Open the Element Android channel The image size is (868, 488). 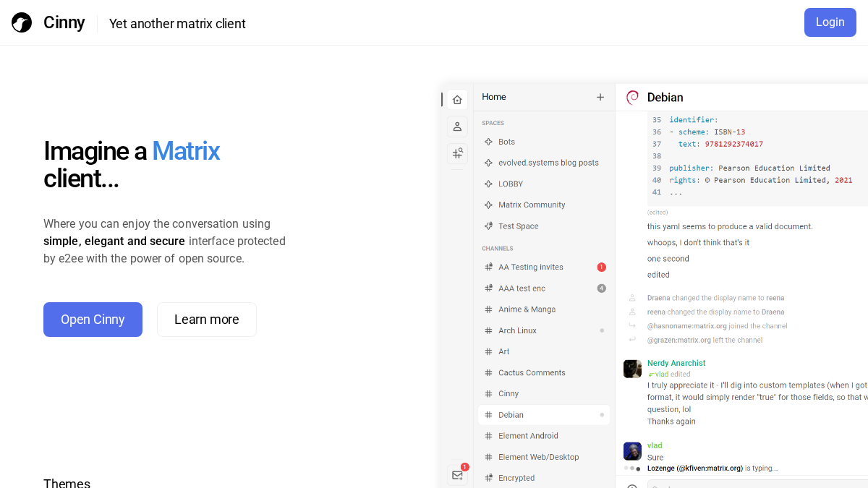coord(544,436)
